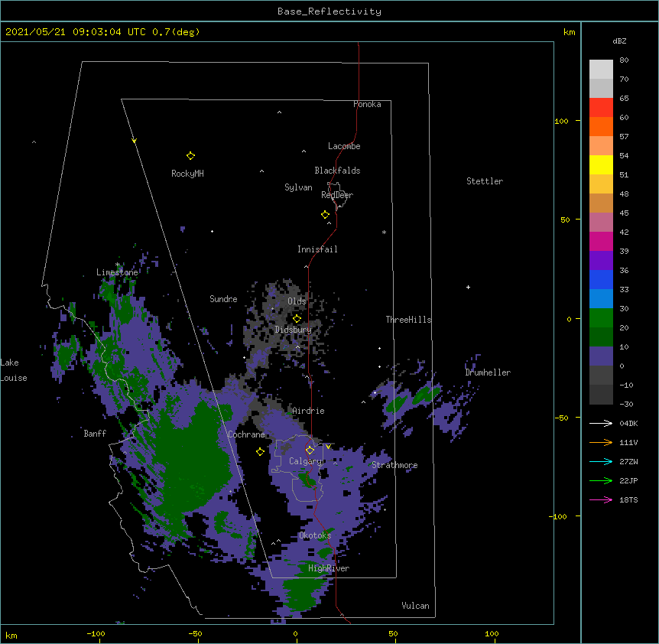The image size is (659, 644).
Task: Click the Sundre town label
Action: pos(223,299)
